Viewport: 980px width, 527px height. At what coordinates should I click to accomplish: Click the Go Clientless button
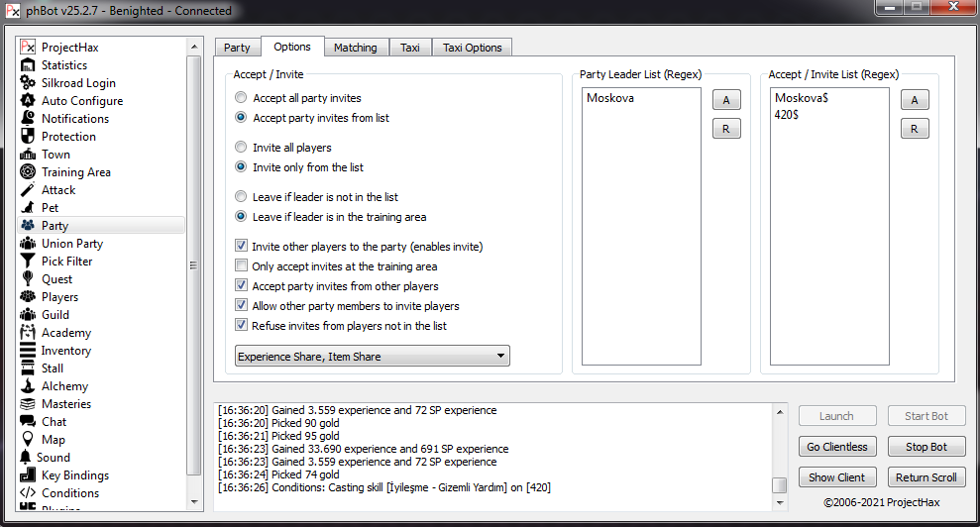click(x=837, y=447)
